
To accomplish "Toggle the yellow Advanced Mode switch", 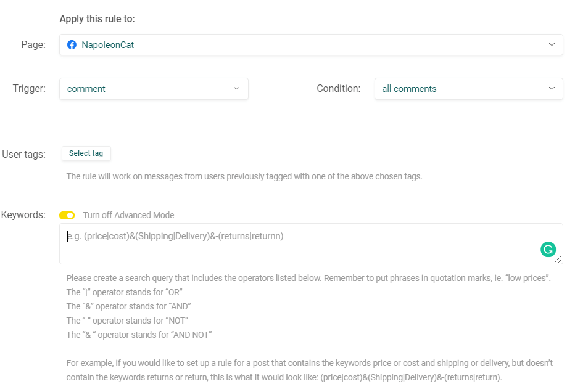I will pos(67,215).
